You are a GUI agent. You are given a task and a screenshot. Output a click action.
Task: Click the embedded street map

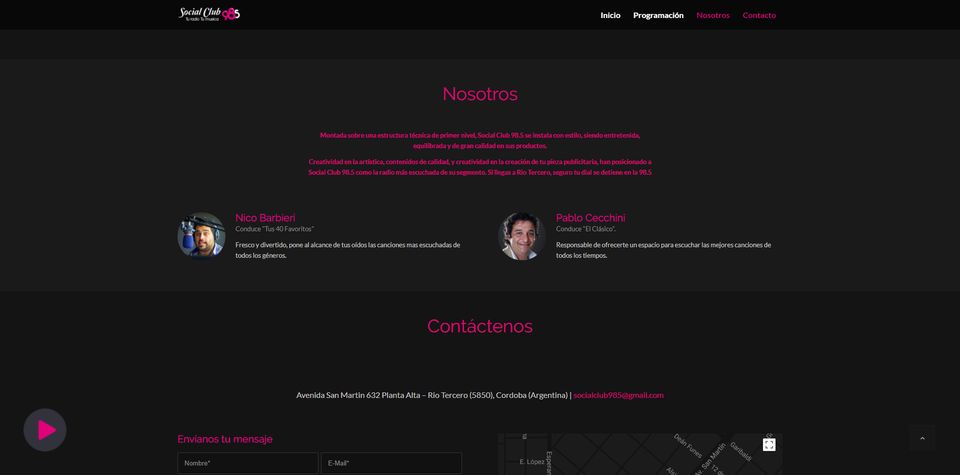[x=640, y=454]
